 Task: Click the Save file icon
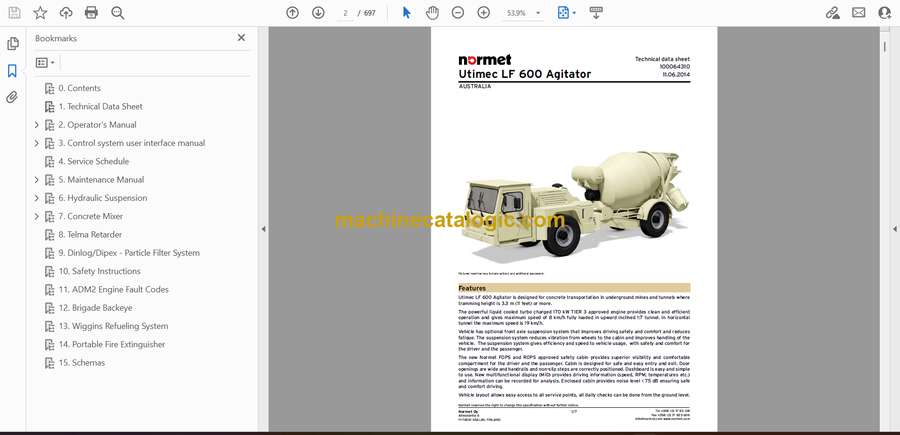(x=14, y=13)
